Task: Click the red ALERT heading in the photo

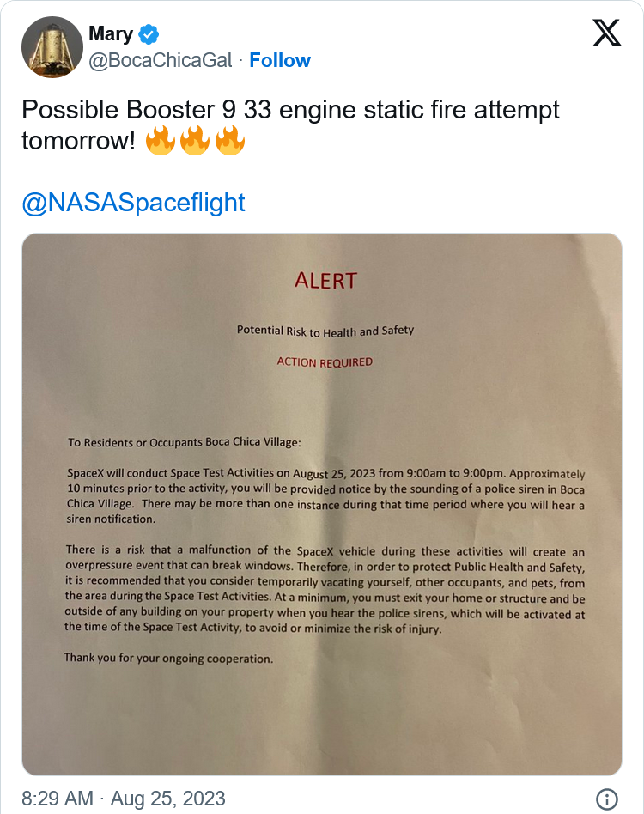Action: click(x=325, y=280)
